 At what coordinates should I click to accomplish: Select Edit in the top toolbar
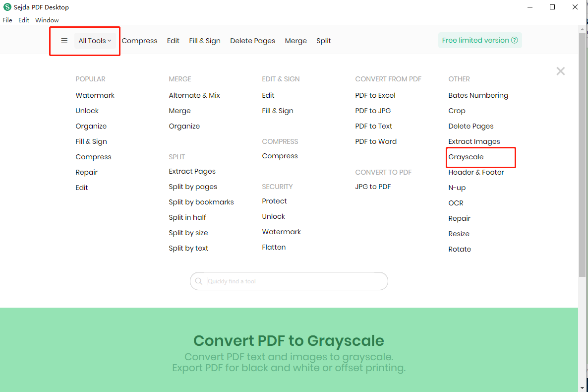tap(173, 41)
